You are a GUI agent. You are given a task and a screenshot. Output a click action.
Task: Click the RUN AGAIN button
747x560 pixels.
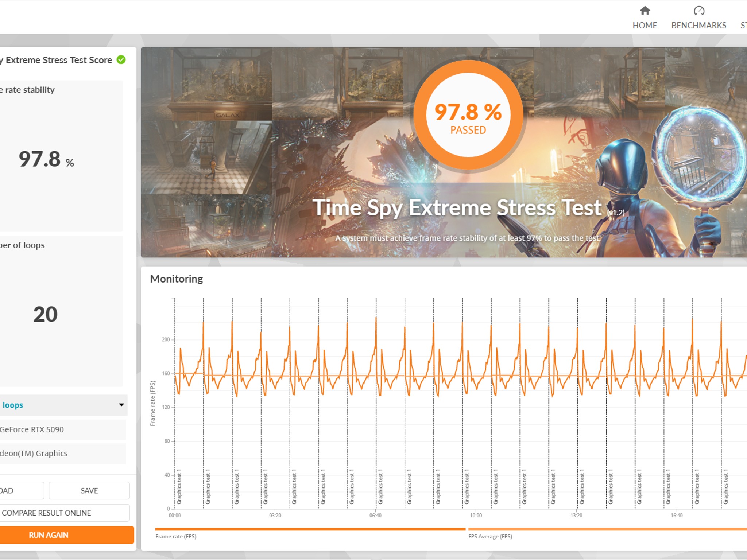pos(67,535)
